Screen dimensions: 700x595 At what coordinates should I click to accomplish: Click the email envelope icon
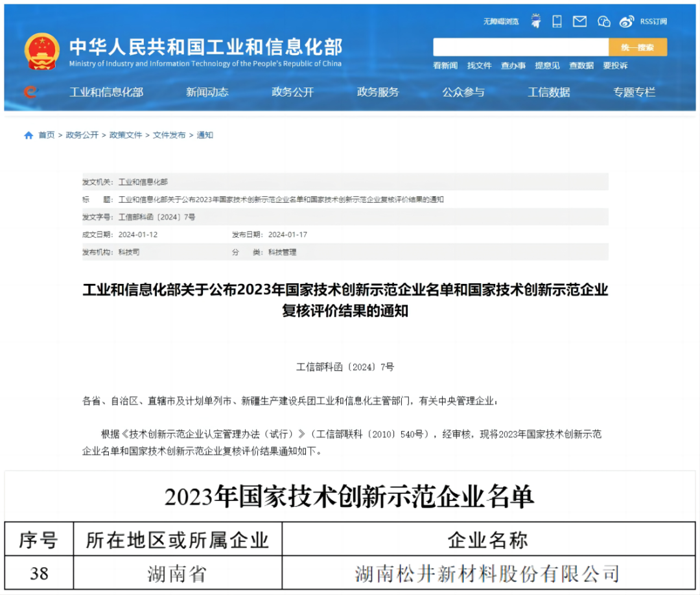(x=579, y=21)
